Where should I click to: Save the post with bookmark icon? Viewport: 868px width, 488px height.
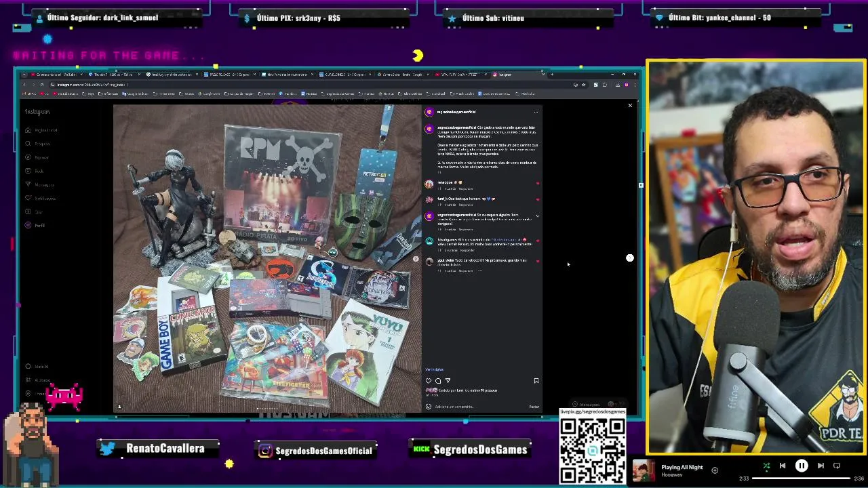tap(536, 381)
